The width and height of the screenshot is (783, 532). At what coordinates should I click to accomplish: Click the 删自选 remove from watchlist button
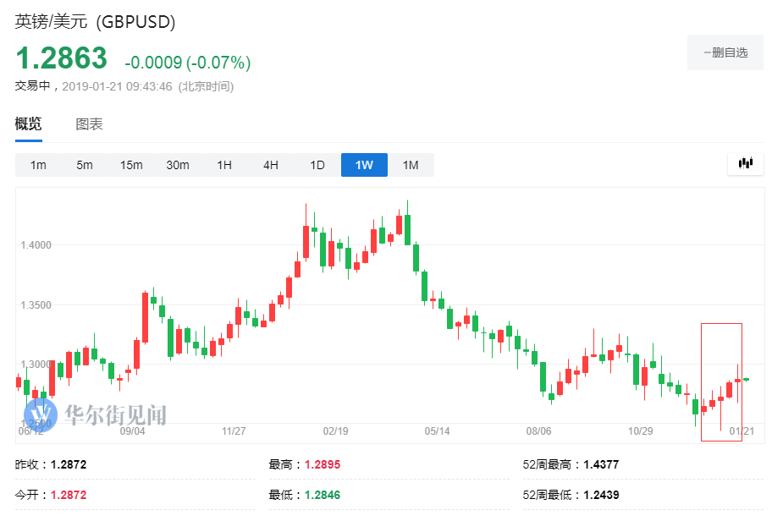(725, 52)
